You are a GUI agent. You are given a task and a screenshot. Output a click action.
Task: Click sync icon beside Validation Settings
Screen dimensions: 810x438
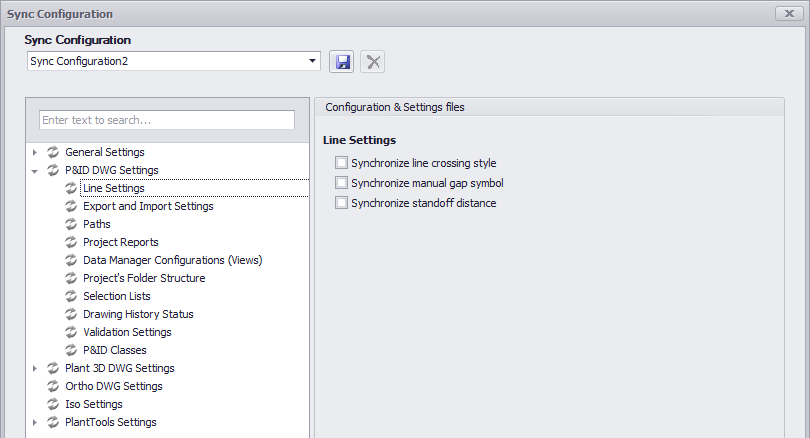coord(71,332)
